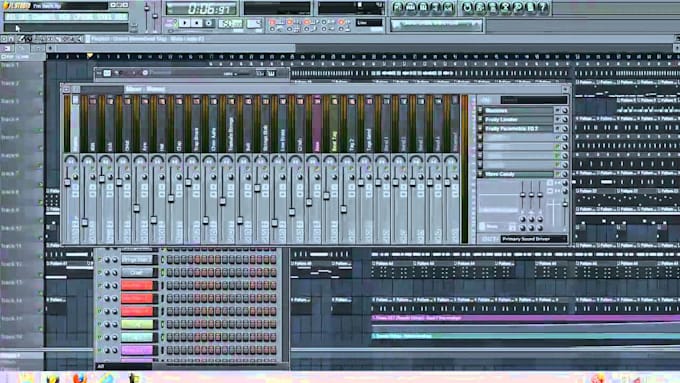Open the Primary Sound Driver output dropdown

point(533,239)
